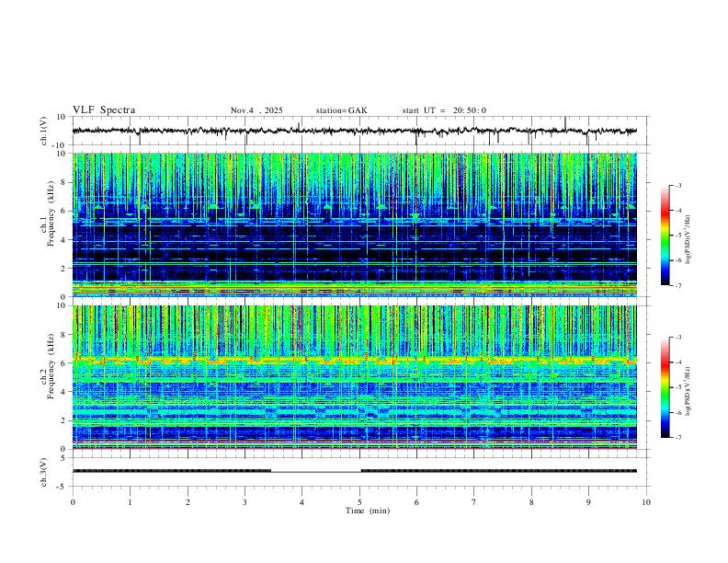Image resolution: width=728 pixels, height=563 pixels.
Task: Click the 'ch.1(V)' waveform axis label
Action: (x=44, y=131)
